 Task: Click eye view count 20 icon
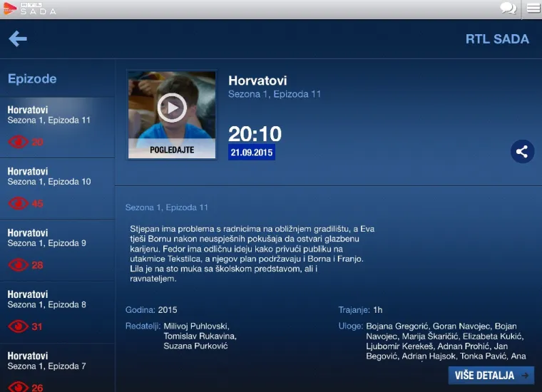[x=19, y=142]
